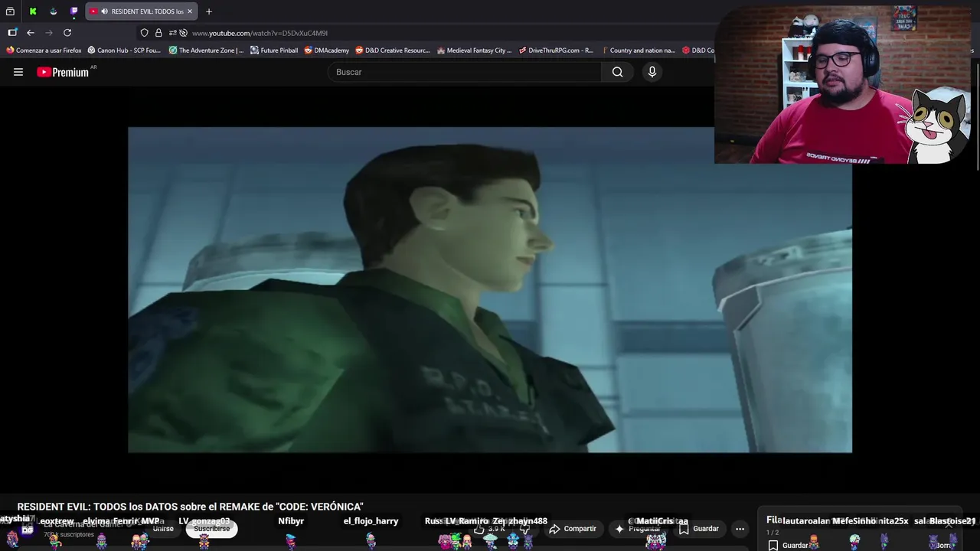Open the three-dot more actions menu
The height and width of the screenshot is (551, 980).
click(x=740, y=529)
